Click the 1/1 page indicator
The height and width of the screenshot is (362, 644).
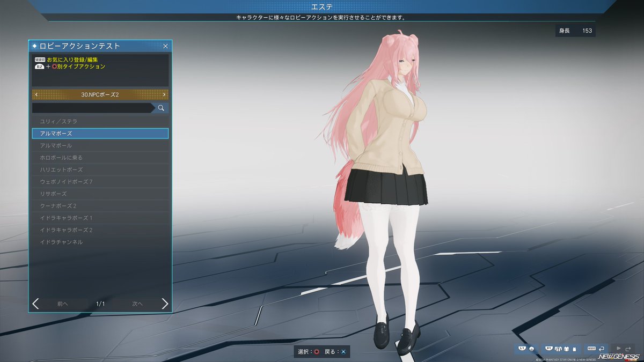pos(100,304)
